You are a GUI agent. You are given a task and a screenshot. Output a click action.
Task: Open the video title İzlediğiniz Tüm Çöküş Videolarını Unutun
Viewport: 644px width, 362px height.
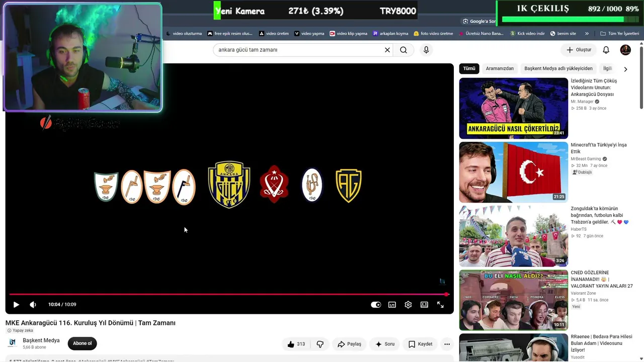click(594, 87)
